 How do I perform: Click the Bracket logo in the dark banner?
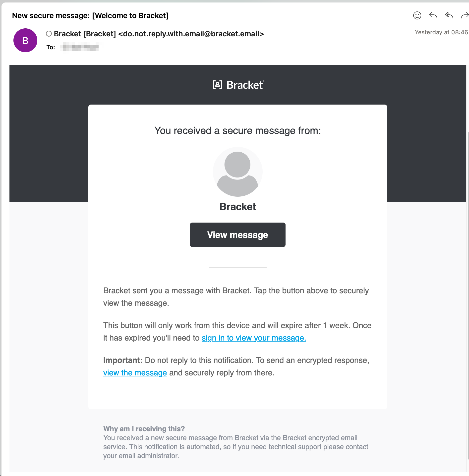pyautogui.click(x=238, y=85)
